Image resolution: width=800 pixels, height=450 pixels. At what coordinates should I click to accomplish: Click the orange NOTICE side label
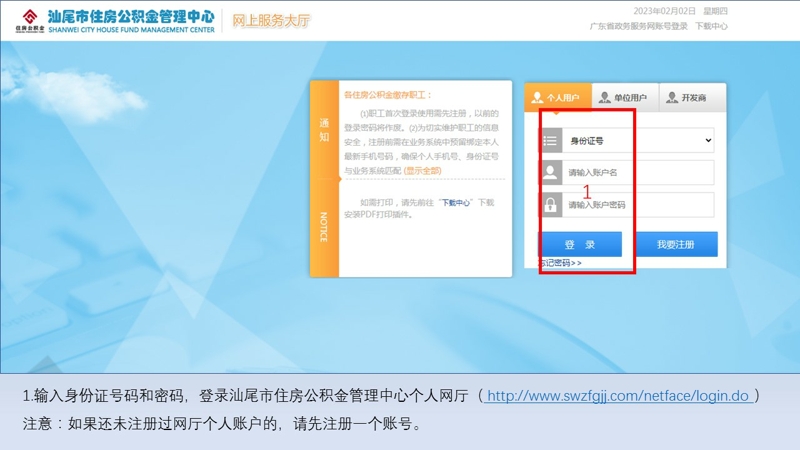pos(324,227)
